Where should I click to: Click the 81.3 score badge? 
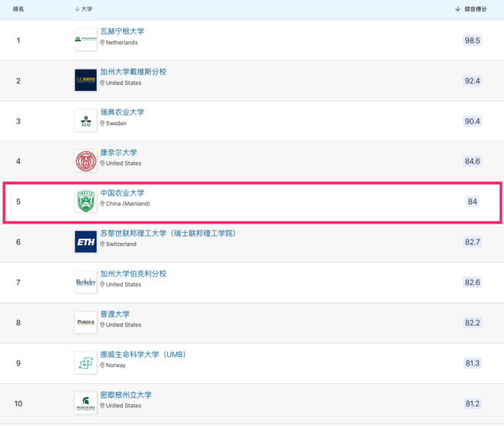[x=472, y=363]
